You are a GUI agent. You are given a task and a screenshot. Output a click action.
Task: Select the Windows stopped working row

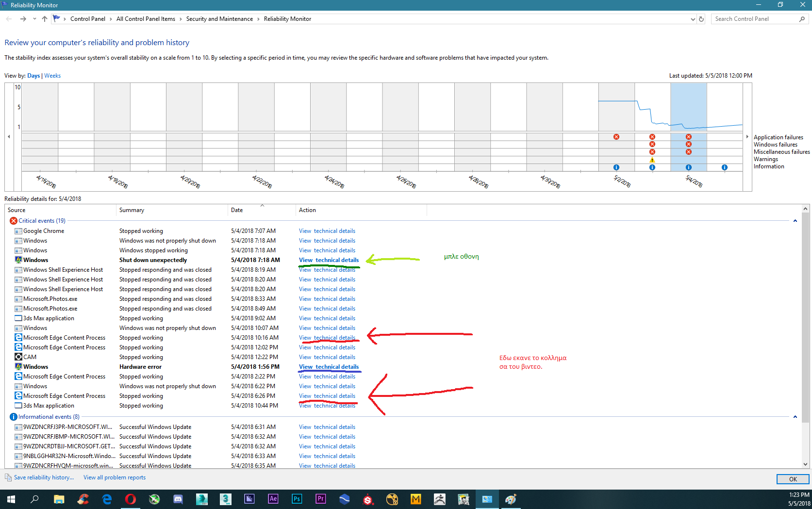point(403,250)
